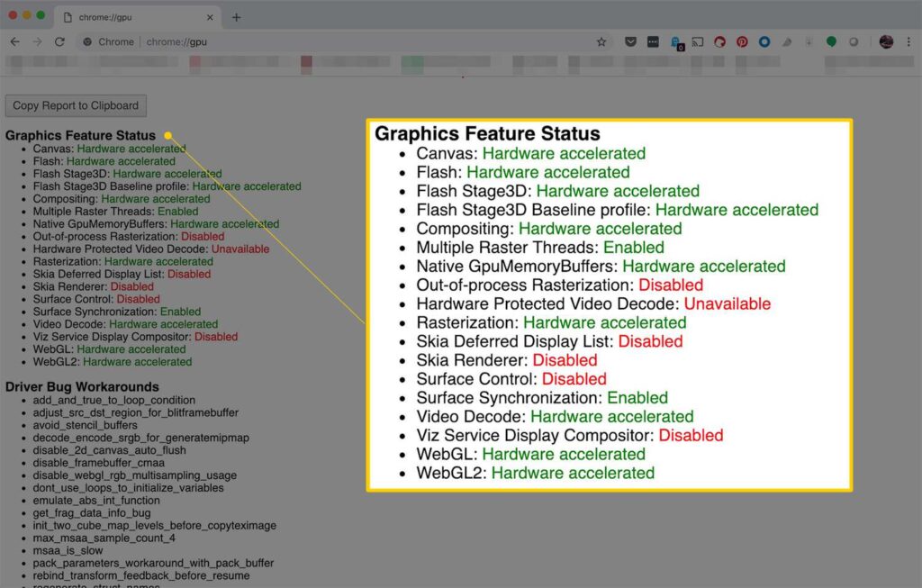Image resolution: width=922 pixels, height=588 pixels.
Task: Click disable_webgl_rgb_multisampling_usage entry
Action: tap(135, 475)
